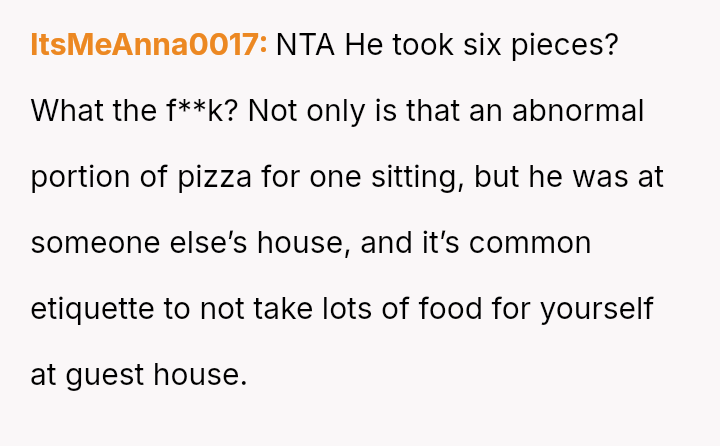Click the word "guest" on the last line

point(104,375)
